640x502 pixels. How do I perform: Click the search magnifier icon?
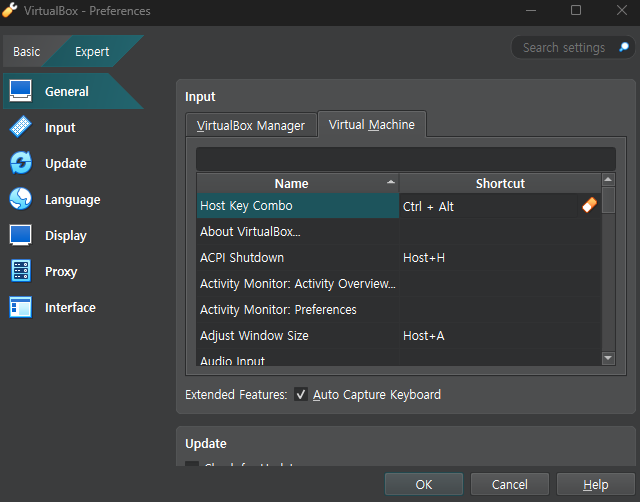pyautogui.click(x=624, y=47)
